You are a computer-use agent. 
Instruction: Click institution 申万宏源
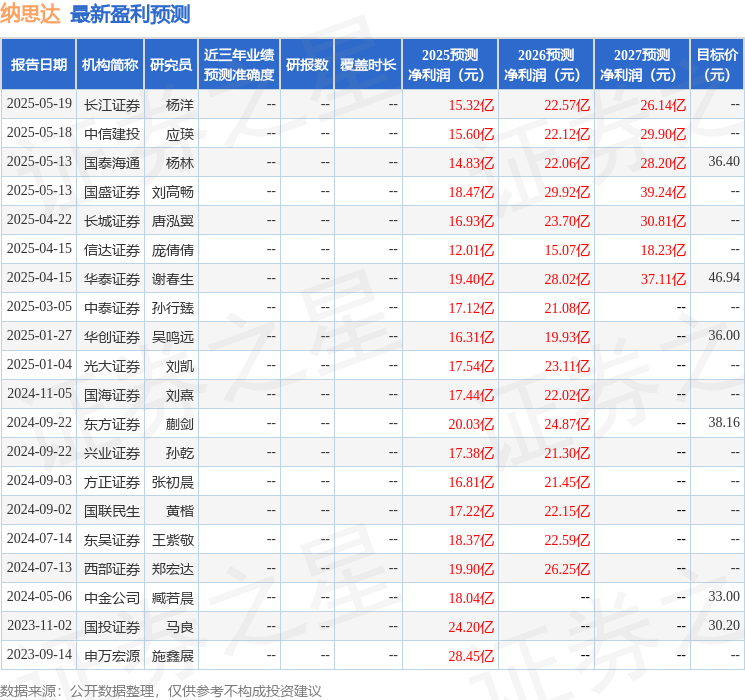point(112,656)
